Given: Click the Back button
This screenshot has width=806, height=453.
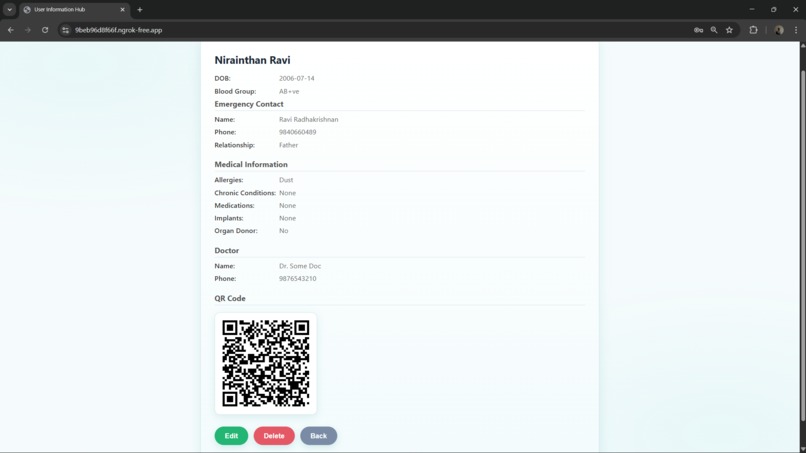Looking at the screenshot, I should click(x=319, y=436).
